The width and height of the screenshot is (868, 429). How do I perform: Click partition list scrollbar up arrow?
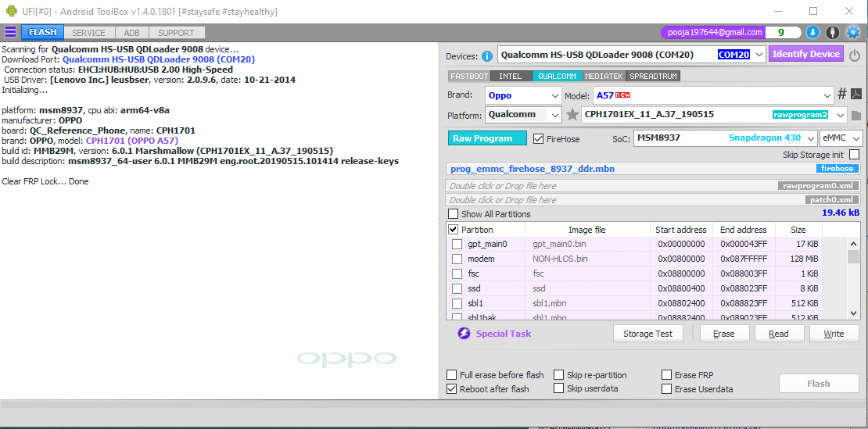pos(854,244)
